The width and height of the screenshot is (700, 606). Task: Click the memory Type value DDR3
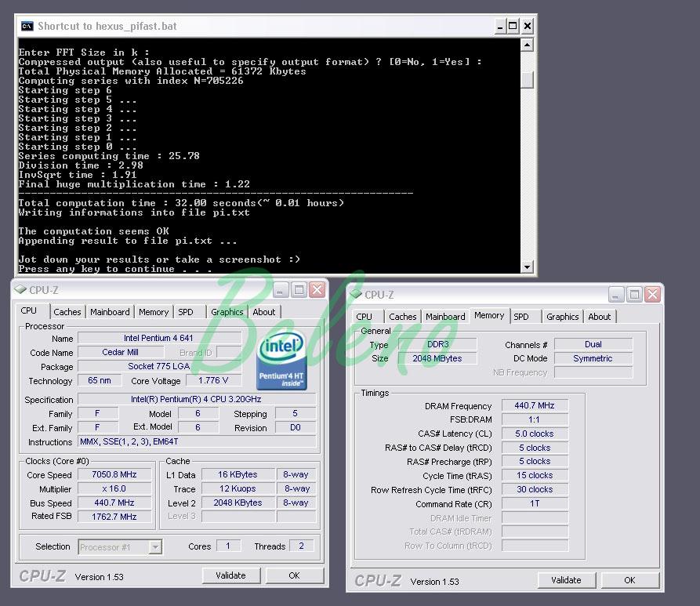(437, 344)
